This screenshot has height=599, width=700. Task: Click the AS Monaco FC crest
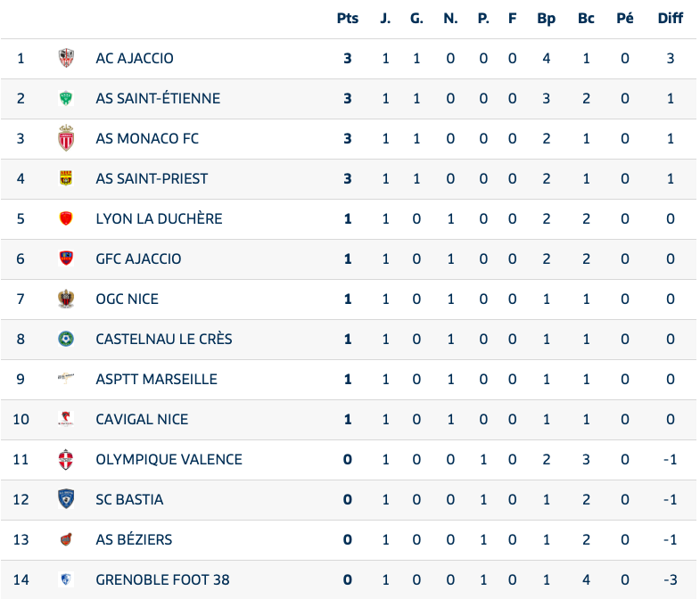click(66, 139)
